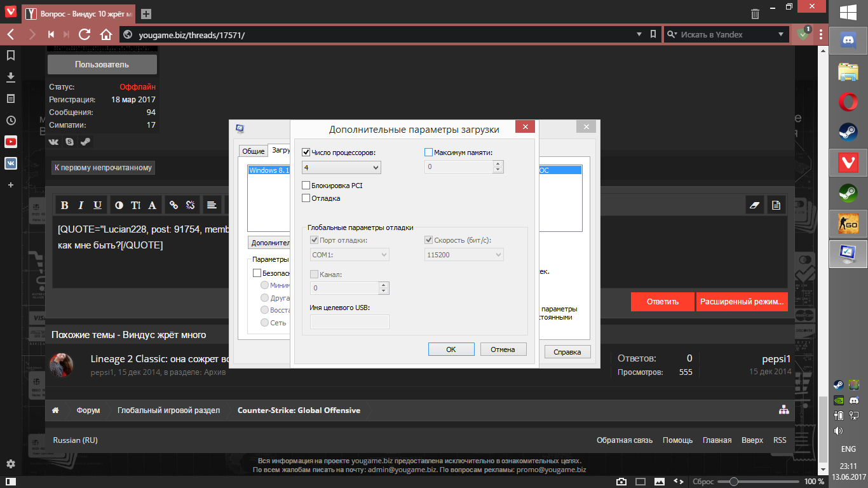Open Discord from the taskbar
The height and width of the screenshot is (488, 868).
coord(848,41)
